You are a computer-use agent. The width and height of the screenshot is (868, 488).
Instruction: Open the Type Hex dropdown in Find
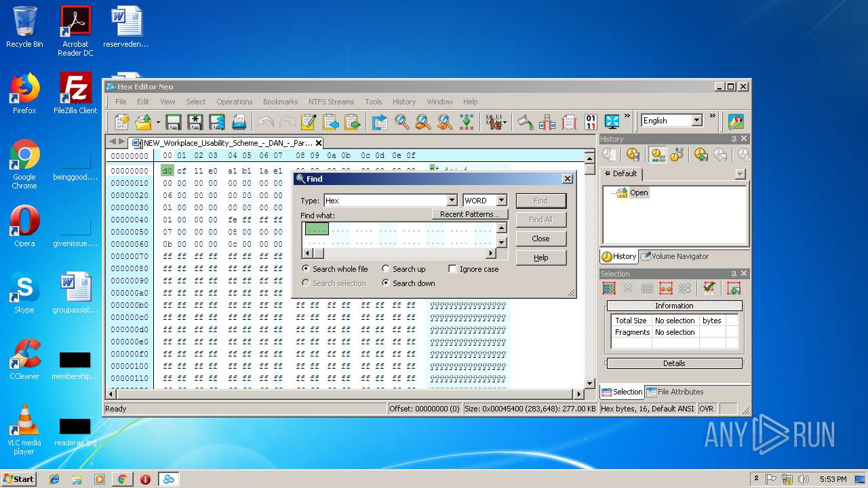452,201
